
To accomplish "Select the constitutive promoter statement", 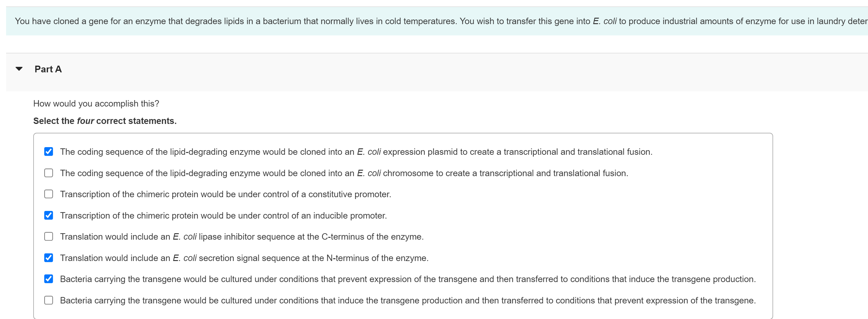I will click(x=49, y=194).
